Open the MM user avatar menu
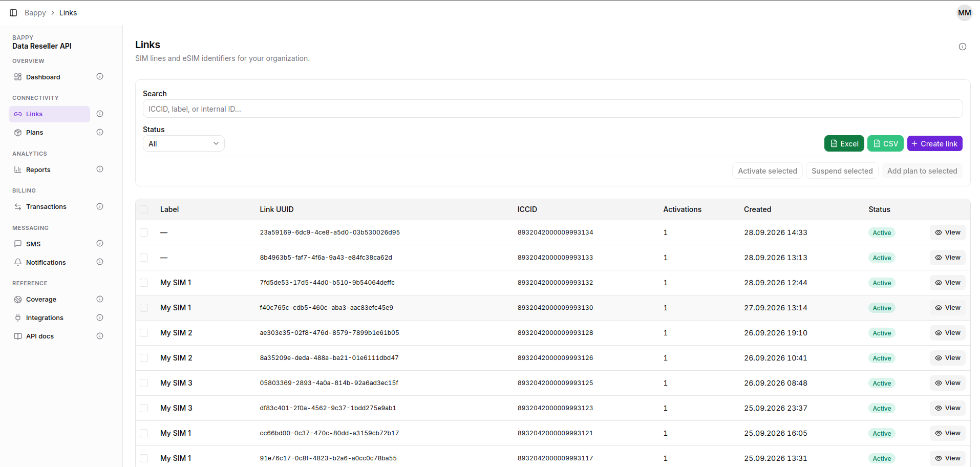This screenshot has width=980, height=467. click(964, 13)
